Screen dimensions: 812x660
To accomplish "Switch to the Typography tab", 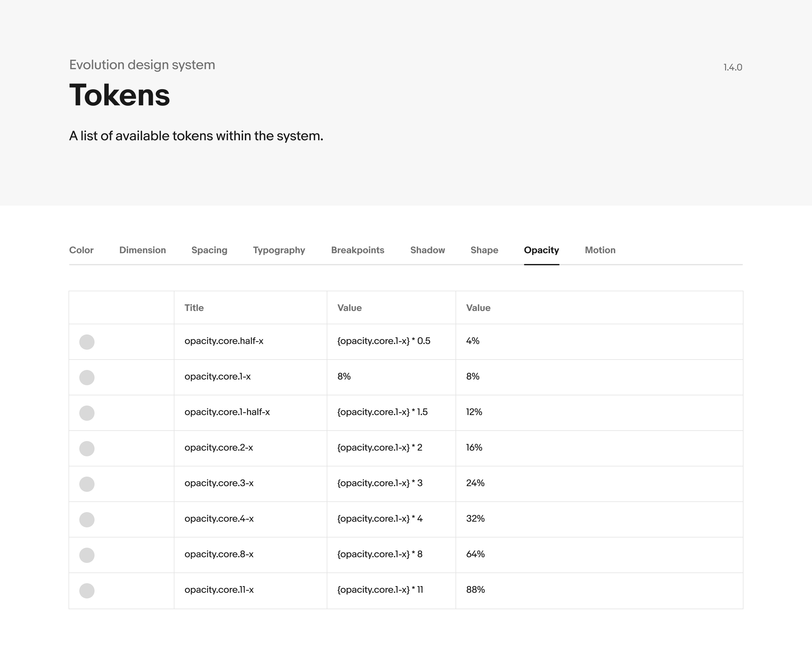I will pos(278,250).
